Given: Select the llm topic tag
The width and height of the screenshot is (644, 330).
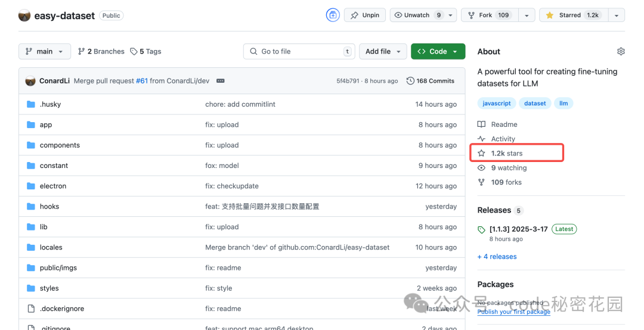Looking at the screenshot, I should click(563, 104).
